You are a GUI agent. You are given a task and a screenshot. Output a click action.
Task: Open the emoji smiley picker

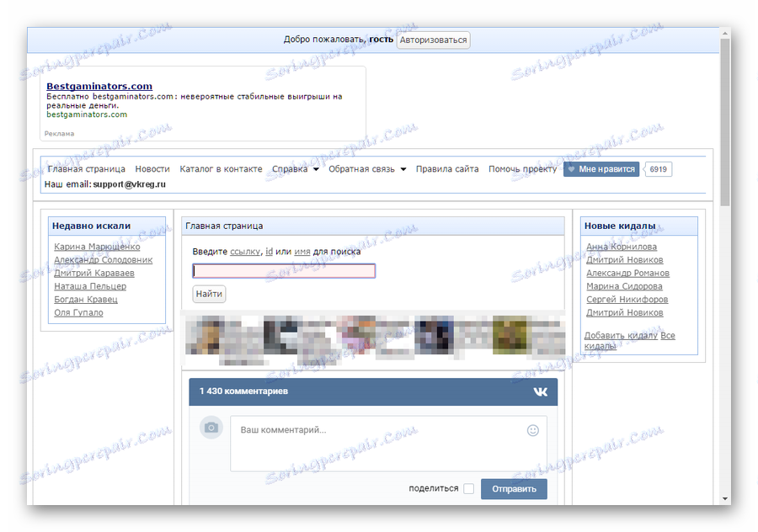point(533,430)
